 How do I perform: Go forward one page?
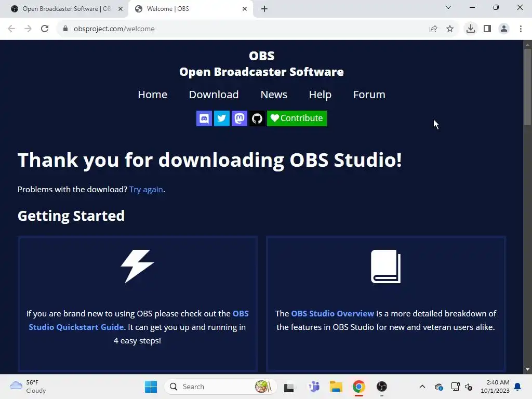click(x=28, y=29)
